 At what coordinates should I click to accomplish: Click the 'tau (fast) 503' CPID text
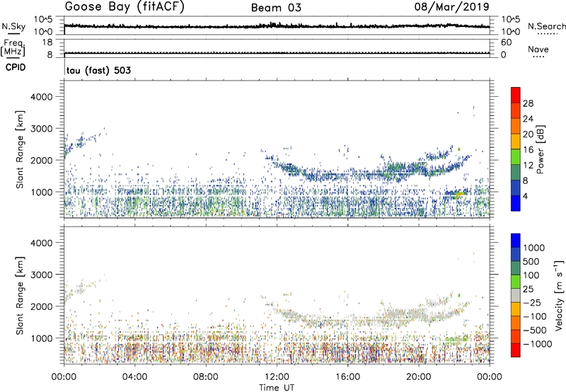click(98, 70)
